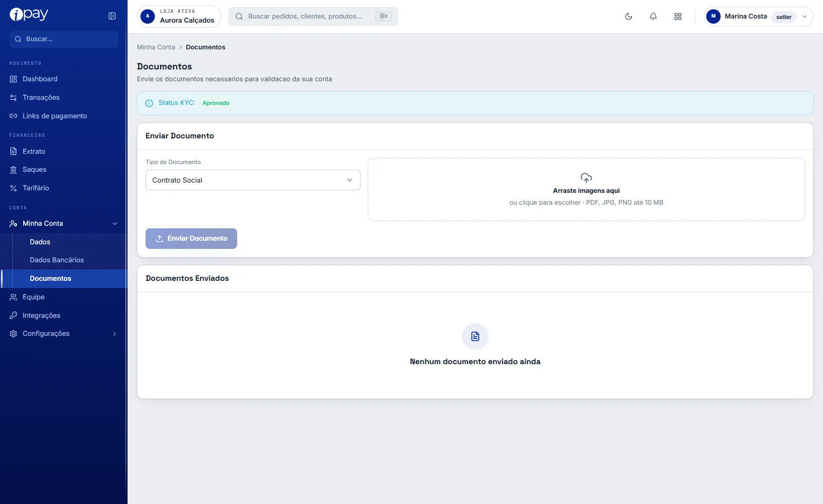
Task: Open Dados Bancários submenu item
Action: [x=69, y=260]
